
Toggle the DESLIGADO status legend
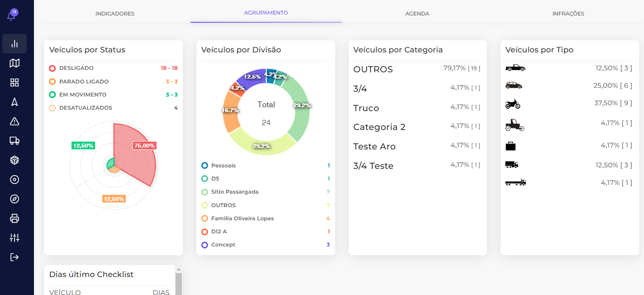point(76,68)
